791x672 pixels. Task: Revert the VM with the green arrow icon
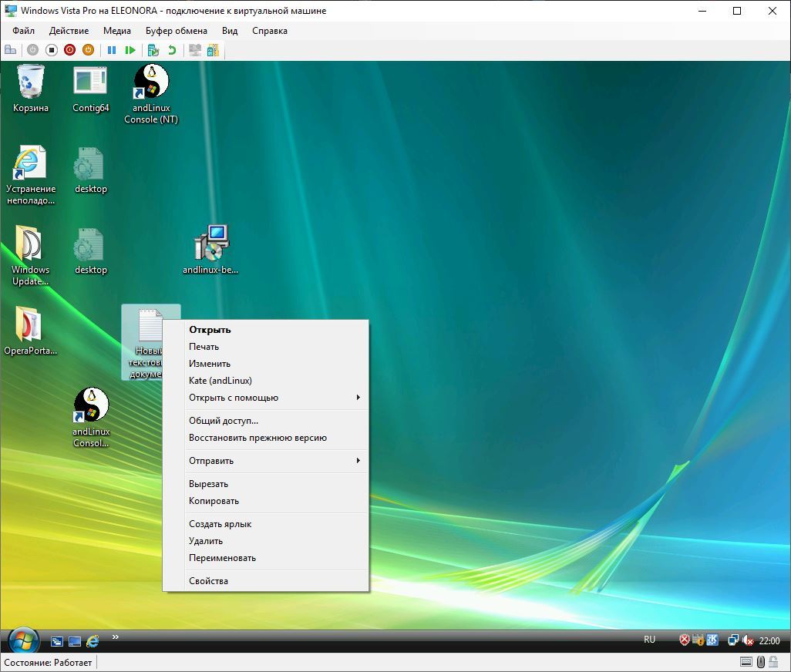tap(172, 50)
